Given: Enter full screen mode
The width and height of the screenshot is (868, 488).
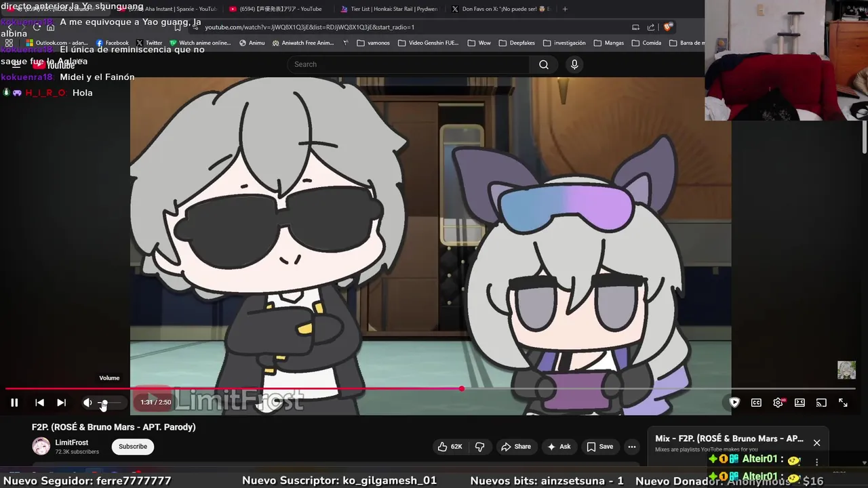Looking at the screenshot, I should tap(843, 403).
